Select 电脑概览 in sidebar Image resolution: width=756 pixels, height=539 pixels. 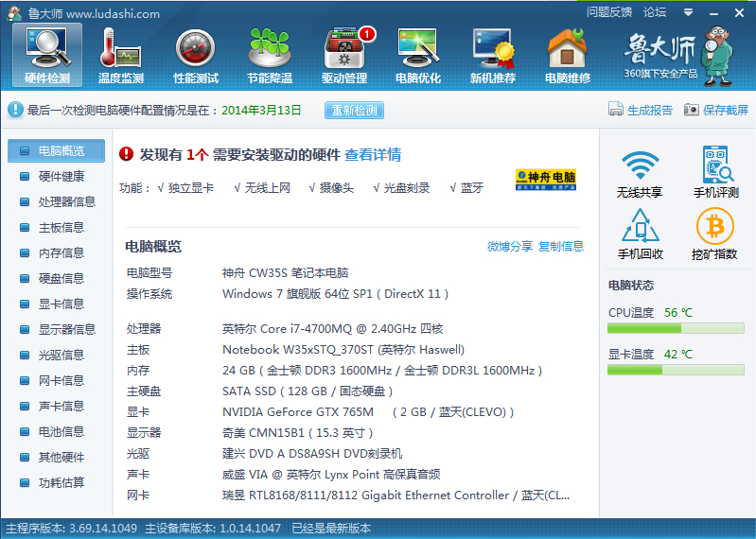tap(57, 150)
